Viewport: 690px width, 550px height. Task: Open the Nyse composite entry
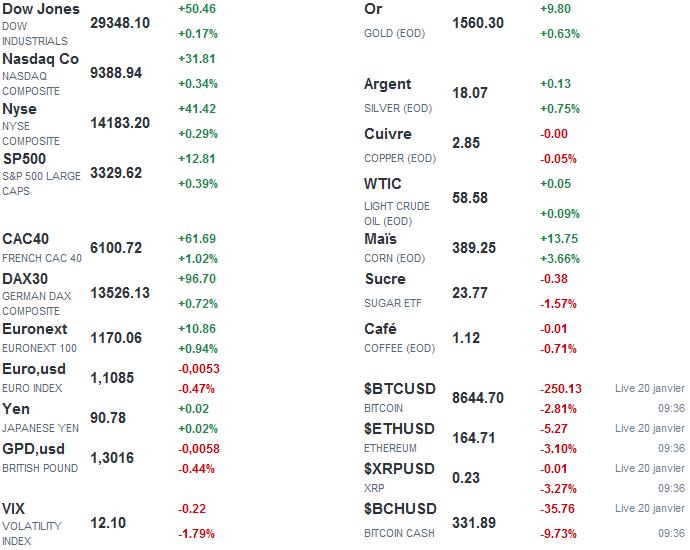(20, 110)
